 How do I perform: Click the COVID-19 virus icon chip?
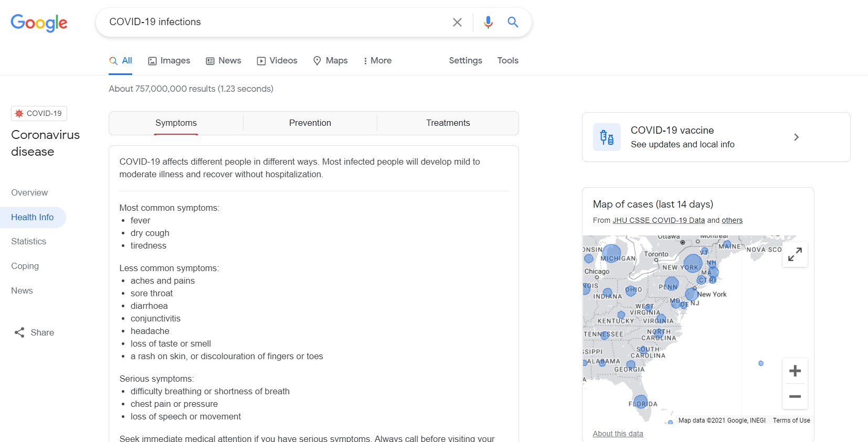pos(39,113)
